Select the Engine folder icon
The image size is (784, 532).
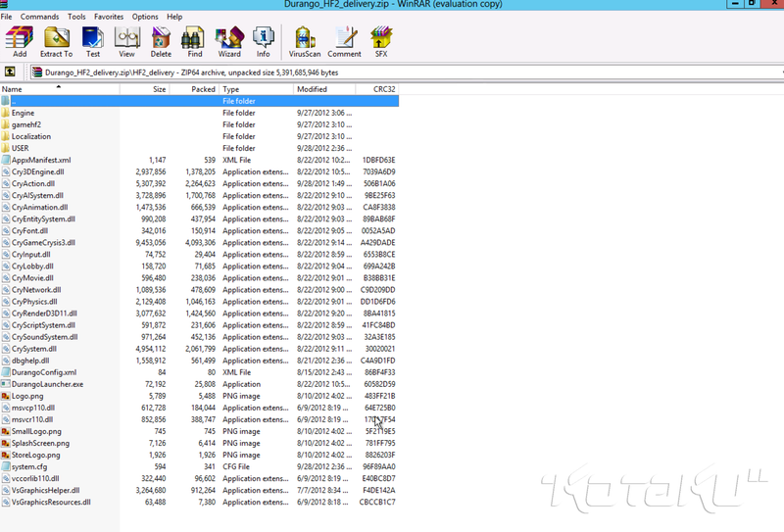coord(6,113)
